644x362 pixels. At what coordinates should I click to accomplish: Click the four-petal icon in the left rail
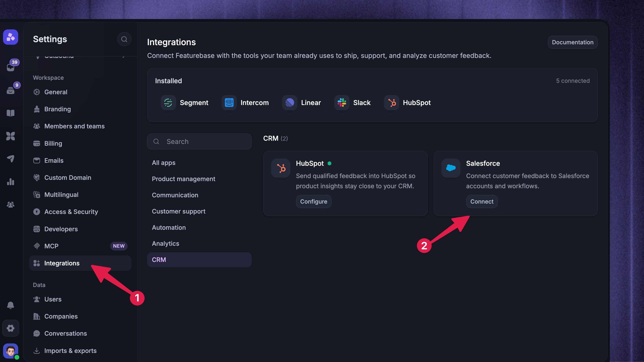tap(11, 136)
